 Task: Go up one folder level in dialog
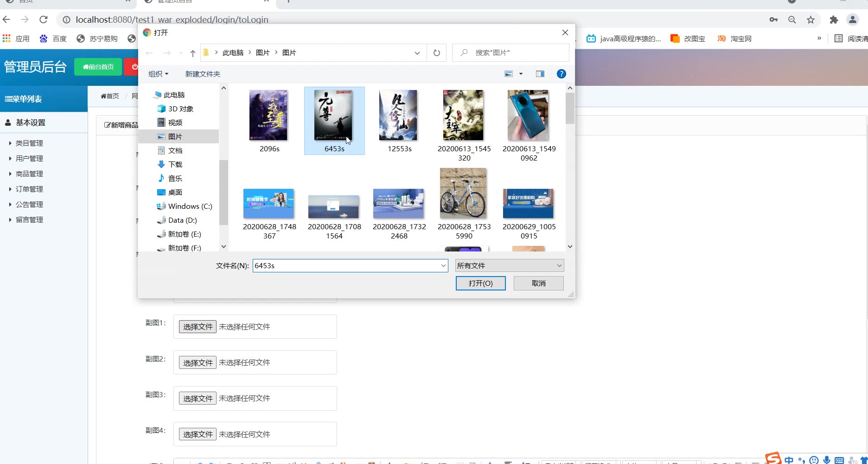click(x=193, y=53)
